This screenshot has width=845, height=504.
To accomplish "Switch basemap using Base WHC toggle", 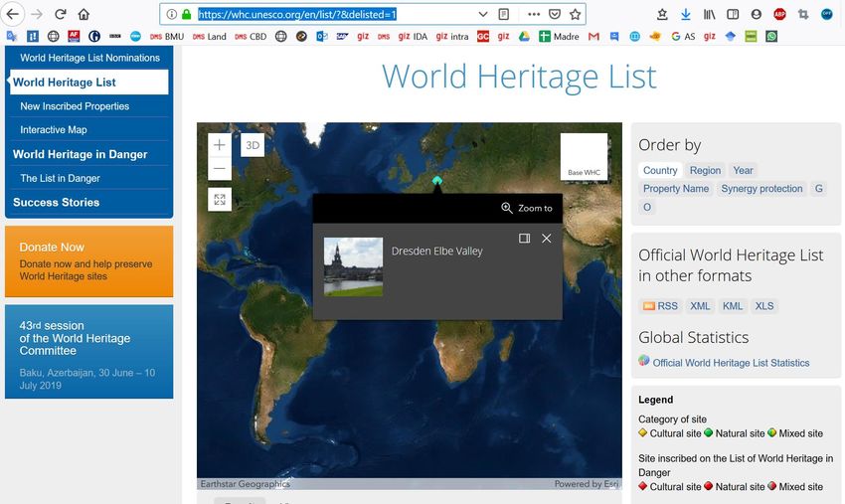I will 584,157.
